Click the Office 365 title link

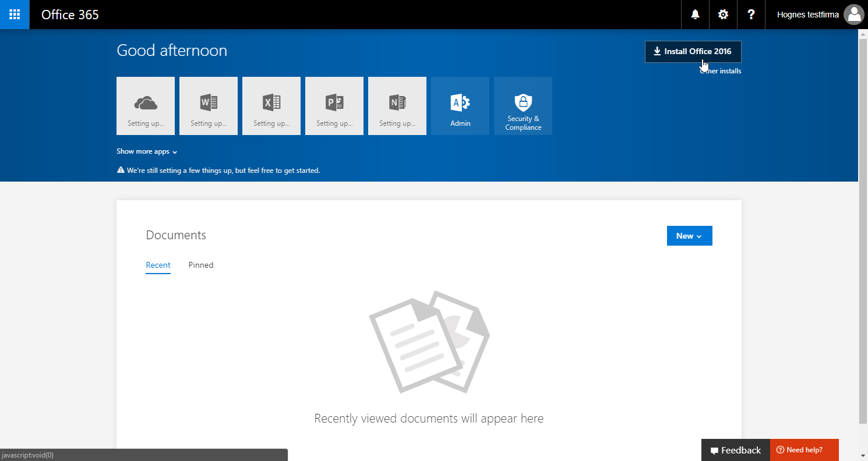click(x=70, y=15)
